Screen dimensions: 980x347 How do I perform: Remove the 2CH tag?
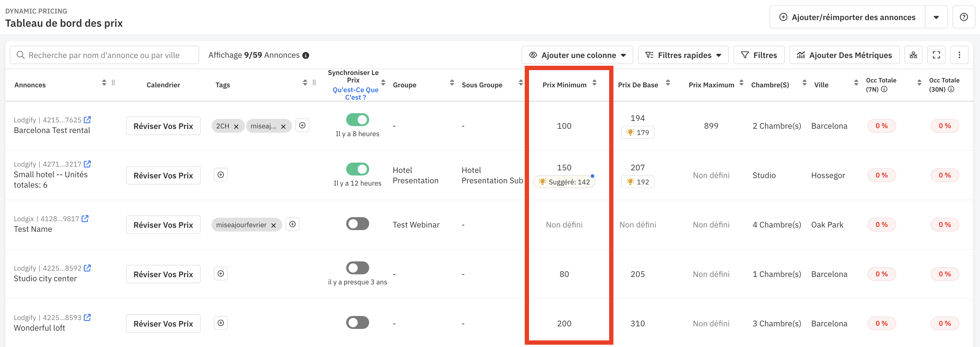click(x=236, y=126)
